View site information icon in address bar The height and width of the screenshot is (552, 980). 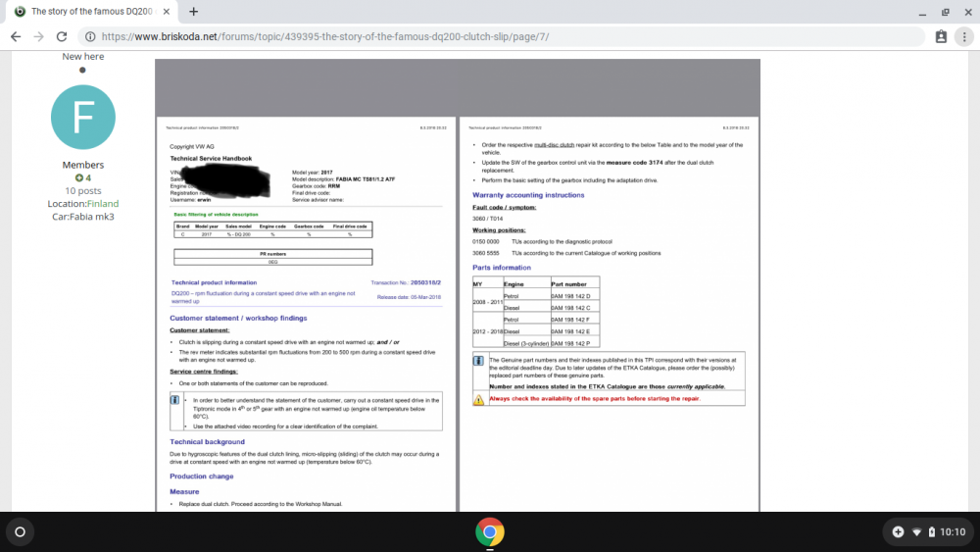[90, 37]
